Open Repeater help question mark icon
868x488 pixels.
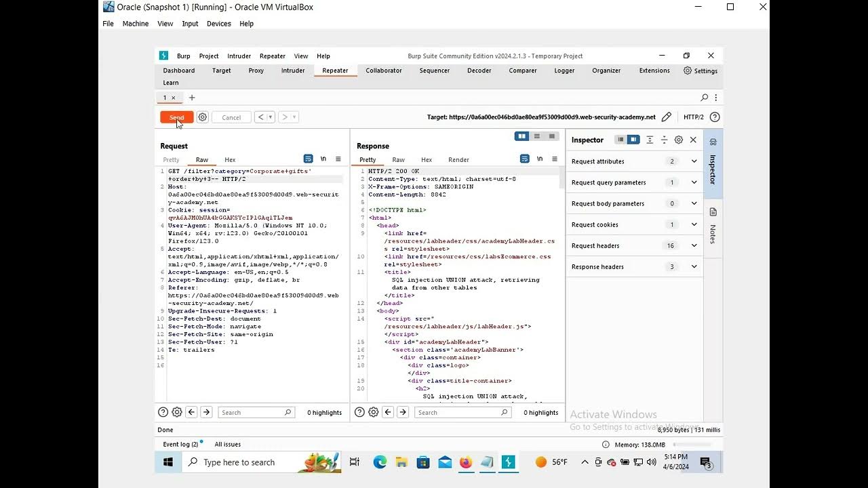pos(714,117)
